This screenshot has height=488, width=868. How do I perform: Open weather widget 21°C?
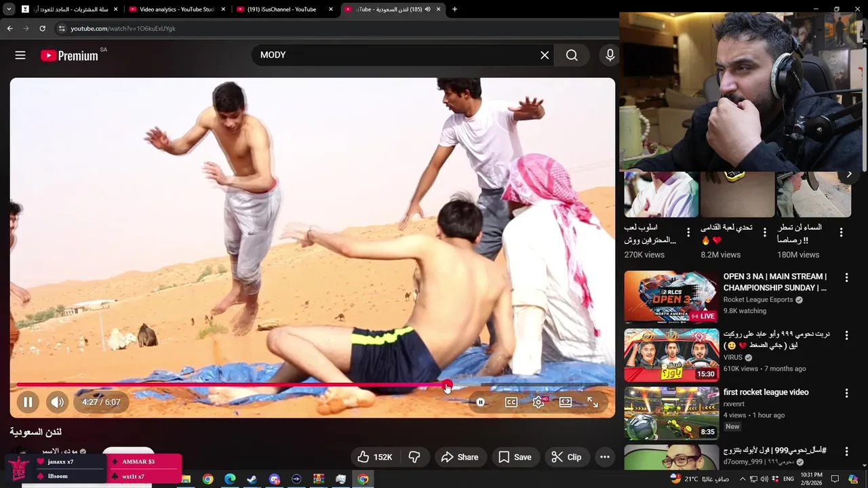698,479
